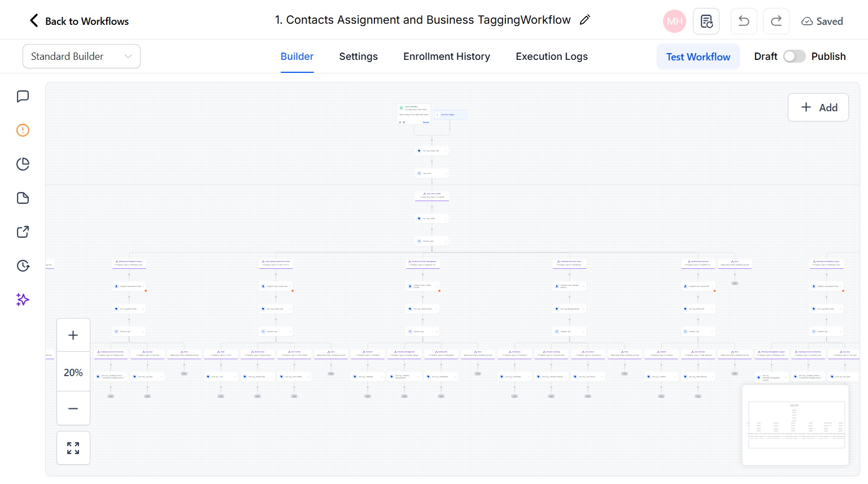Click the Test Workflow button

[698, 56]
